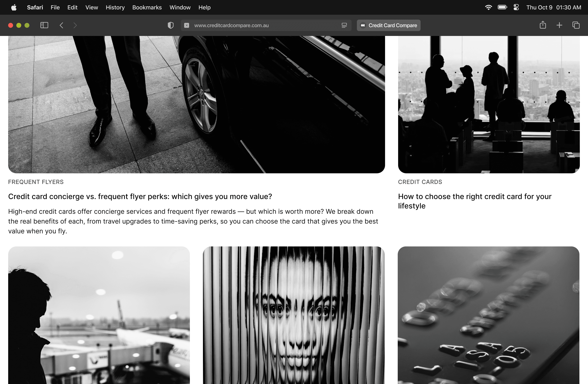588x384 pixels.
Task: Click the Reader view icon in address bar
Action: click(x=344, y=25)
